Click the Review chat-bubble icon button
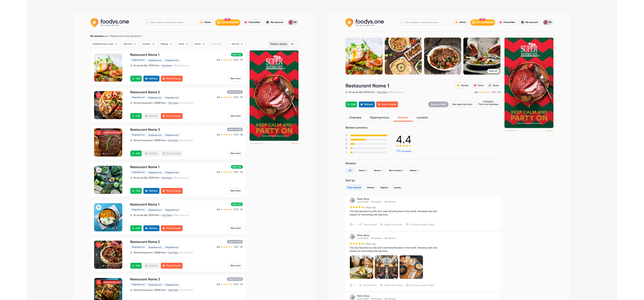 [x=463, y=86]
